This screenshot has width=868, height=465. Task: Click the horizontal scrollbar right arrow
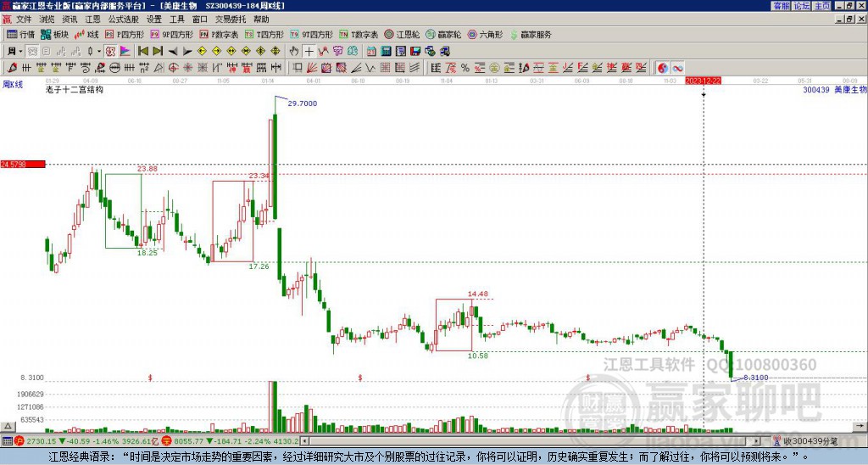[x=757, y=441]
